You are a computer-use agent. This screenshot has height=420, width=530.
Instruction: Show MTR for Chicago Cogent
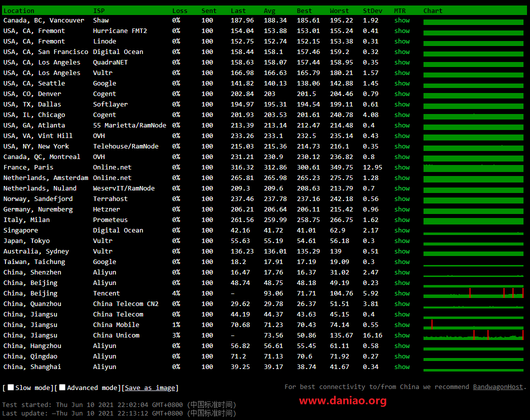pyautogui.click(x=402, y=114)
